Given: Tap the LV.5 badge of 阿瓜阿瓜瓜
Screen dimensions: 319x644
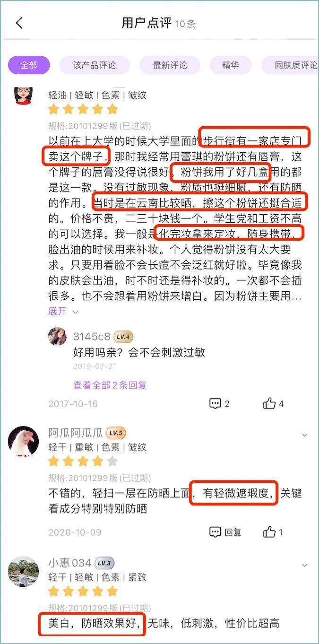Looking at the screenshot, I should click(115, 433).
